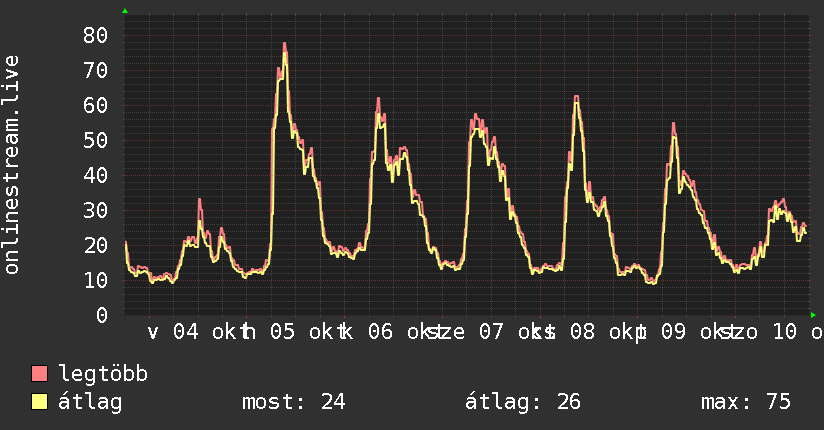Click the 20 y-axis label

click(x=95, y=245)
